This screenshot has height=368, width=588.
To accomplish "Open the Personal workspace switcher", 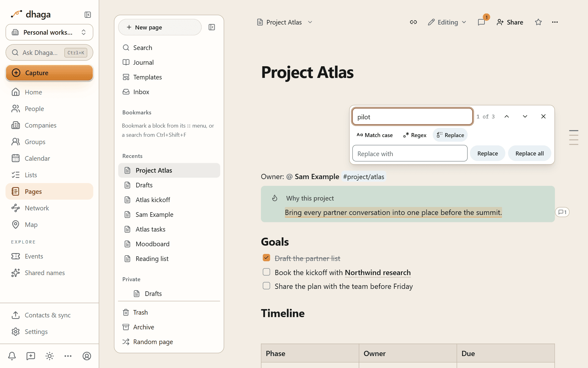I will (49, 32).
